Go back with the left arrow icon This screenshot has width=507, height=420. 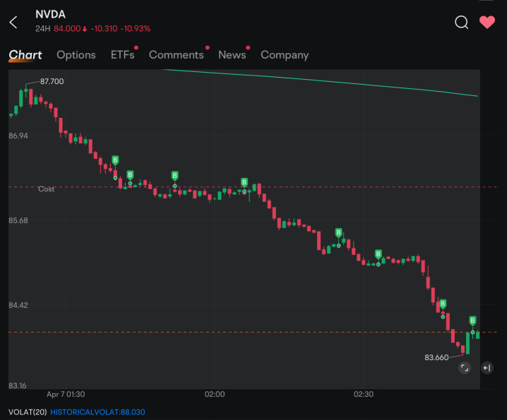(13, 23)
